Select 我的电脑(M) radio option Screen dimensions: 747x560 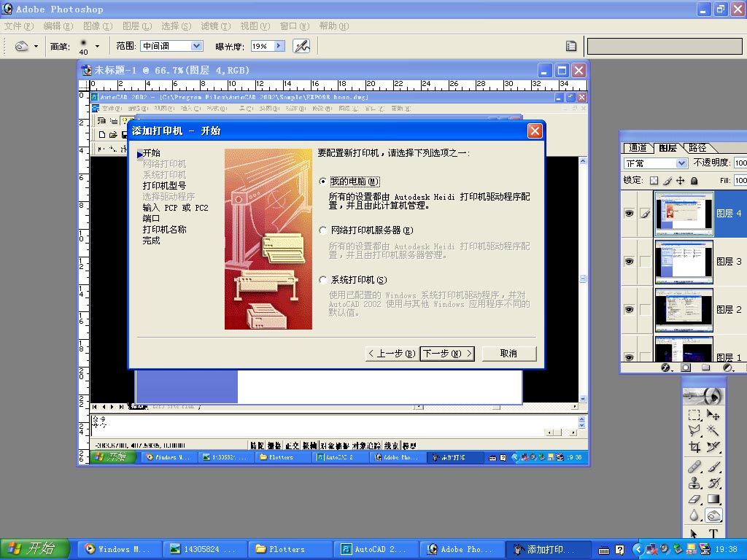coord(323,182)
